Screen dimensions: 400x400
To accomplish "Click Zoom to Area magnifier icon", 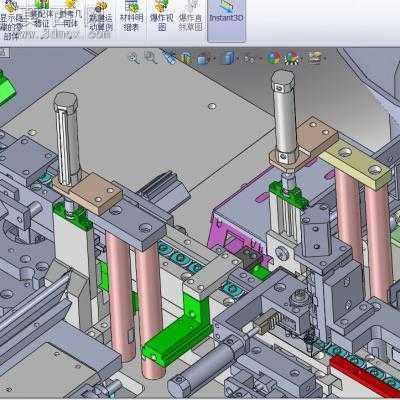I will point(151,58).
